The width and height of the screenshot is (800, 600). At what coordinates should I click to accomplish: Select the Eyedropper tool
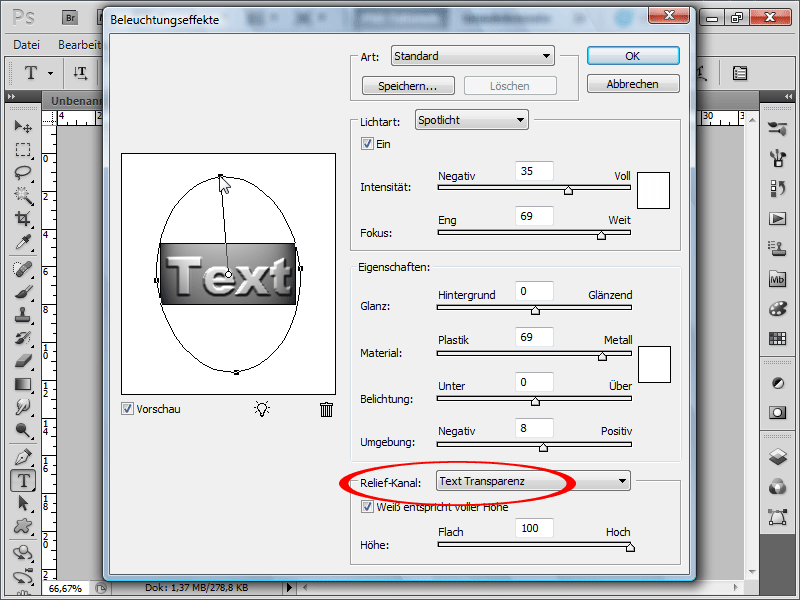[x=23, y=242]
